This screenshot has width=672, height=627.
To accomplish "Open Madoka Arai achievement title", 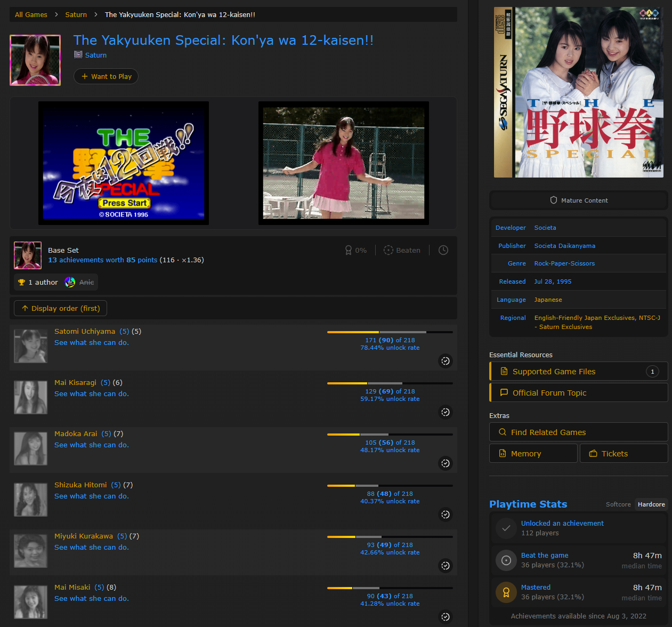I will click(76, 433).
